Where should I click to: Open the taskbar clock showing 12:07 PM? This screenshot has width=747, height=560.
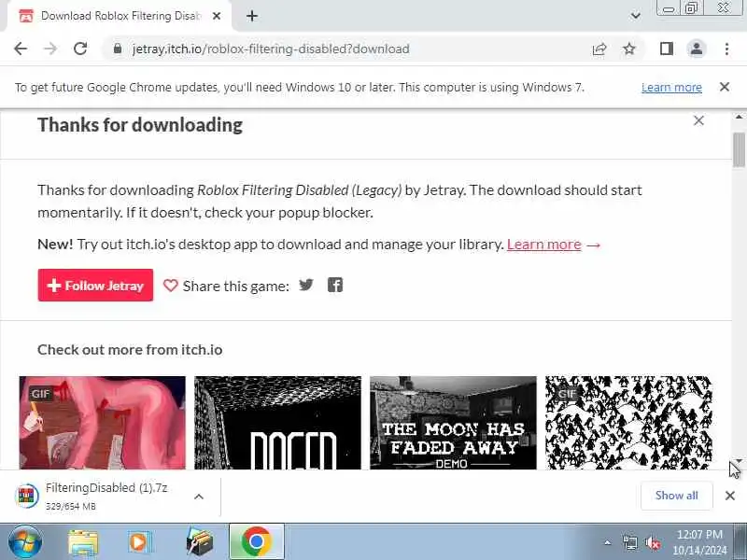[x=699, y=542]
